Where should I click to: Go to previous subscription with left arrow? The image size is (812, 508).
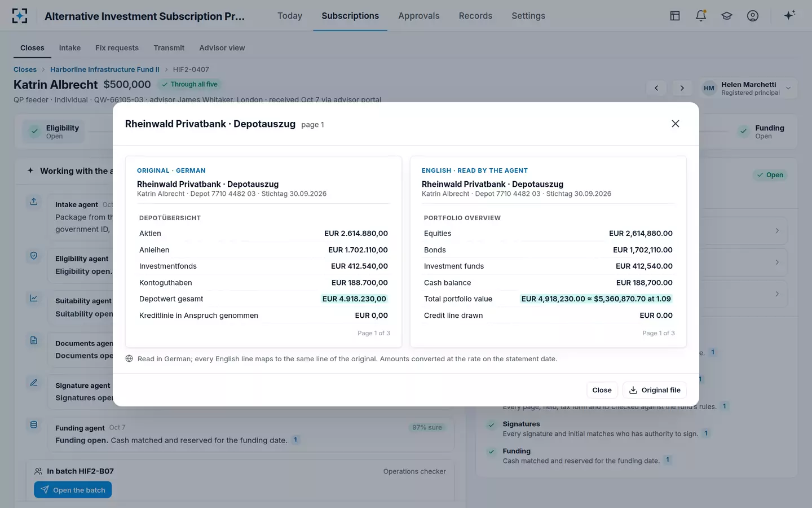[x=656, y=88]
